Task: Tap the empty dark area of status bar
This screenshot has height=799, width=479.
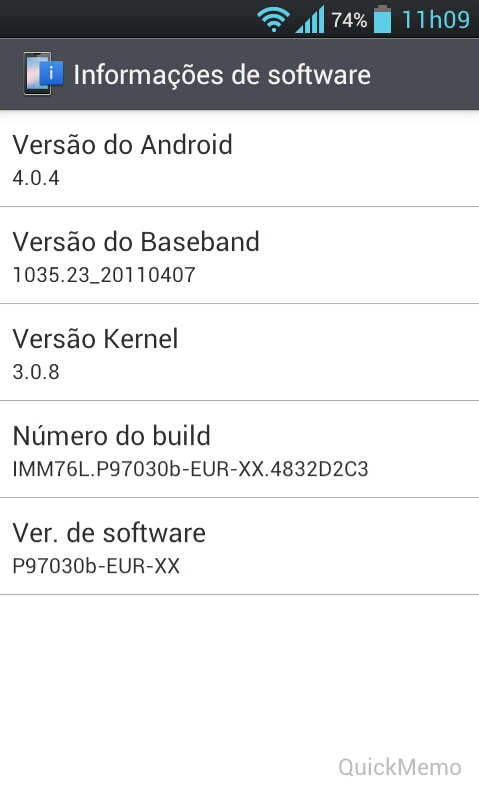Action: click(x=127, y=19)
